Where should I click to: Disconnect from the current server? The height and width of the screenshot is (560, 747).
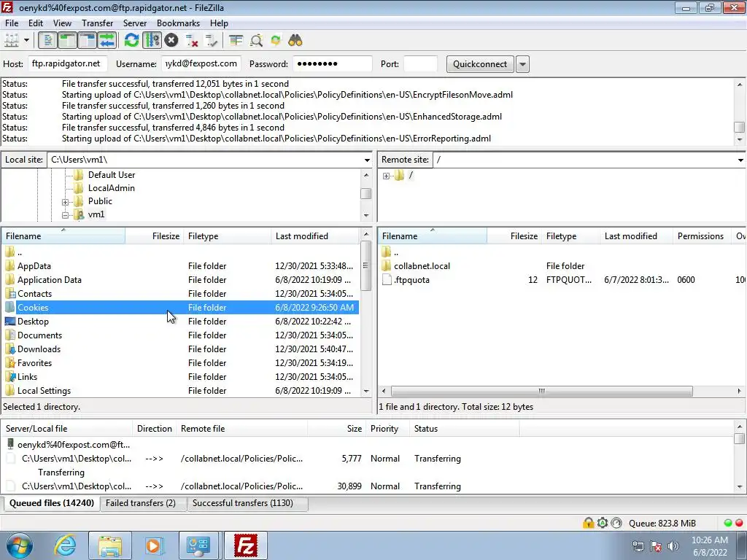192,41
